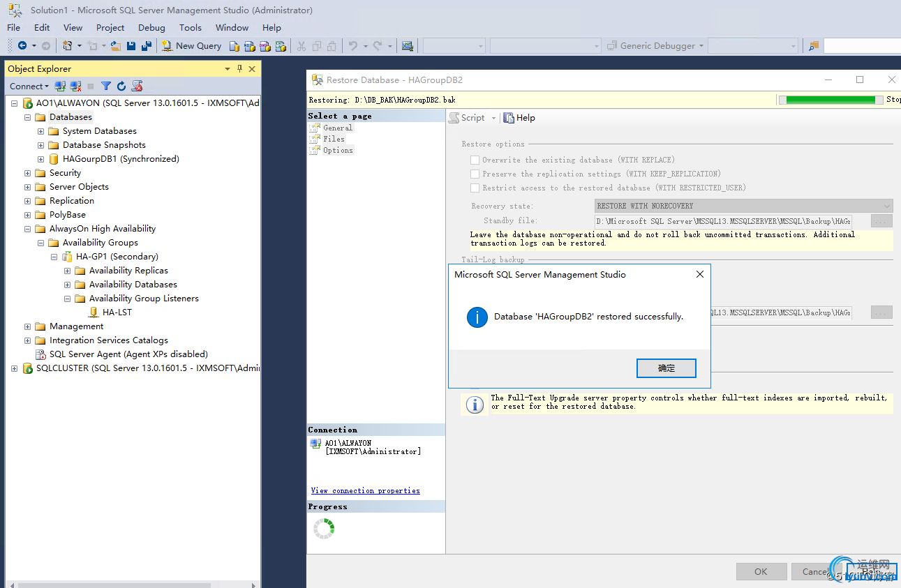Expand the SQLCLUSTER server node
Image resolution: width=901 pixels, height=588 pixels.
[15, 368]
